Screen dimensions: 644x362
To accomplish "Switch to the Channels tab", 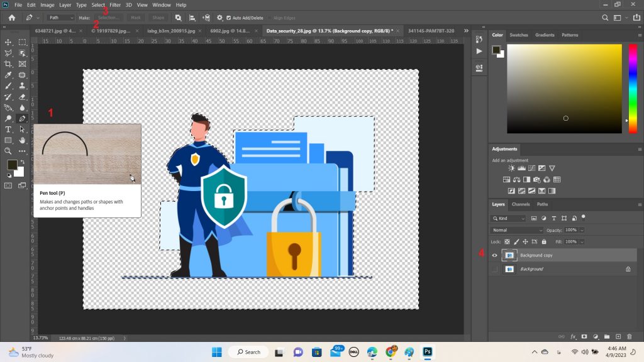I will point(520,204).
